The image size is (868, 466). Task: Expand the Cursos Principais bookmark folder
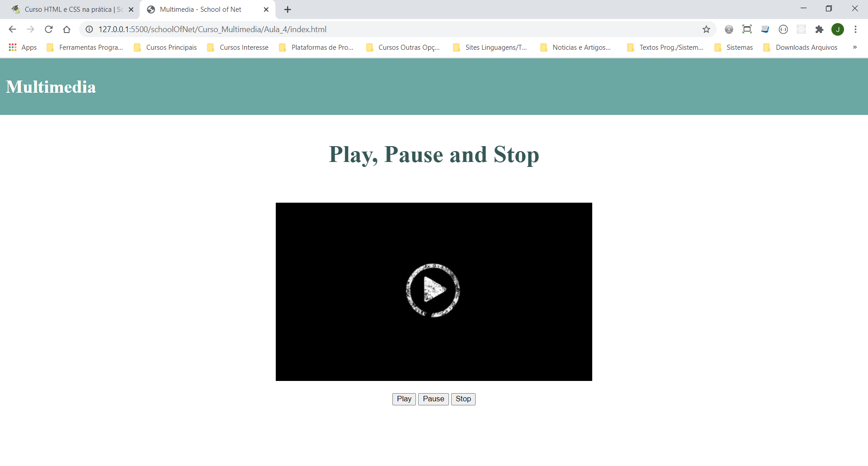click(x=165, y=48)
